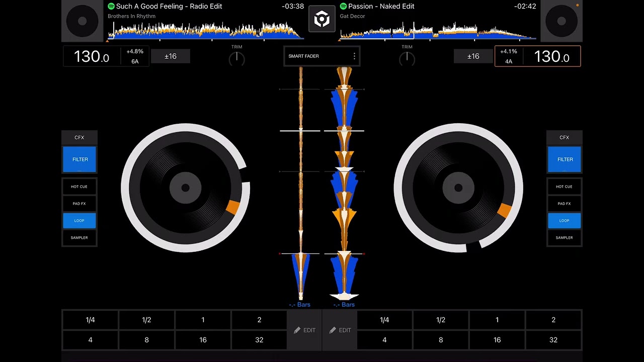
Task: Switch left deck to Sampler tab
Action: 79,238
